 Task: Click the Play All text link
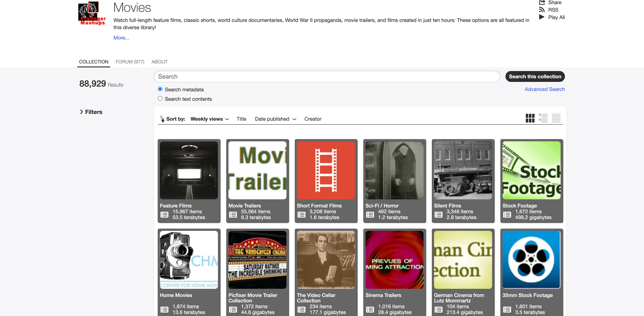[556, 17]
